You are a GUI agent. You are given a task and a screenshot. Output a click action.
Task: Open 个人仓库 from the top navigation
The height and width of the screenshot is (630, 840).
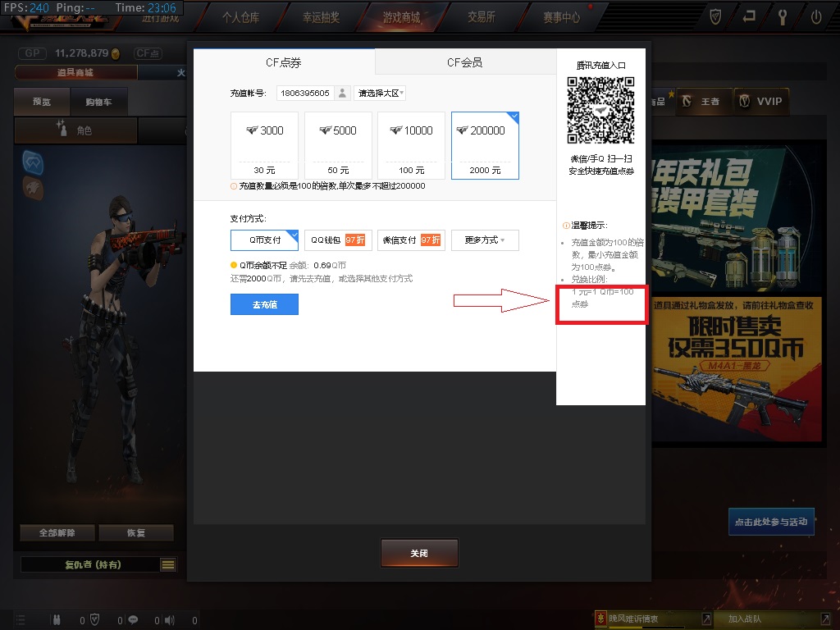[241, 17]
